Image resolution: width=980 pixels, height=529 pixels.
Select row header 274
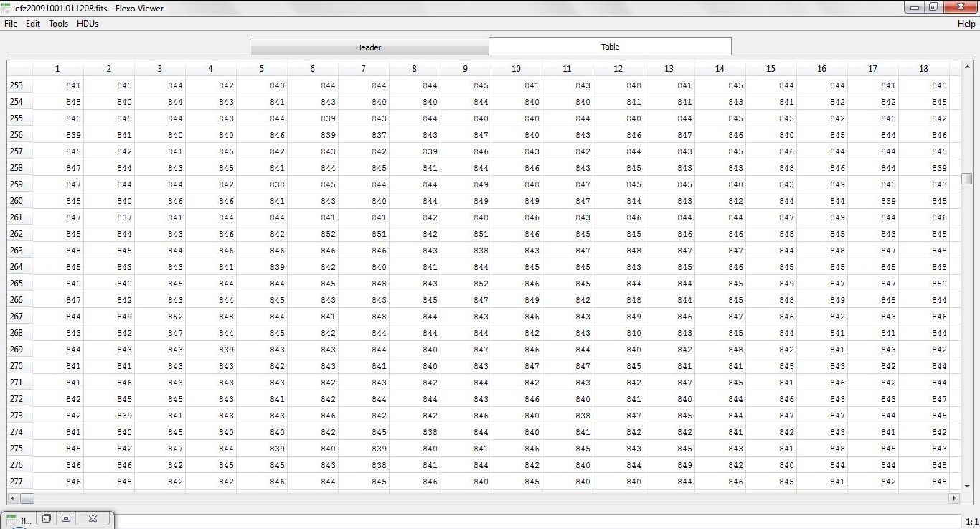click(x=20, y=432)
